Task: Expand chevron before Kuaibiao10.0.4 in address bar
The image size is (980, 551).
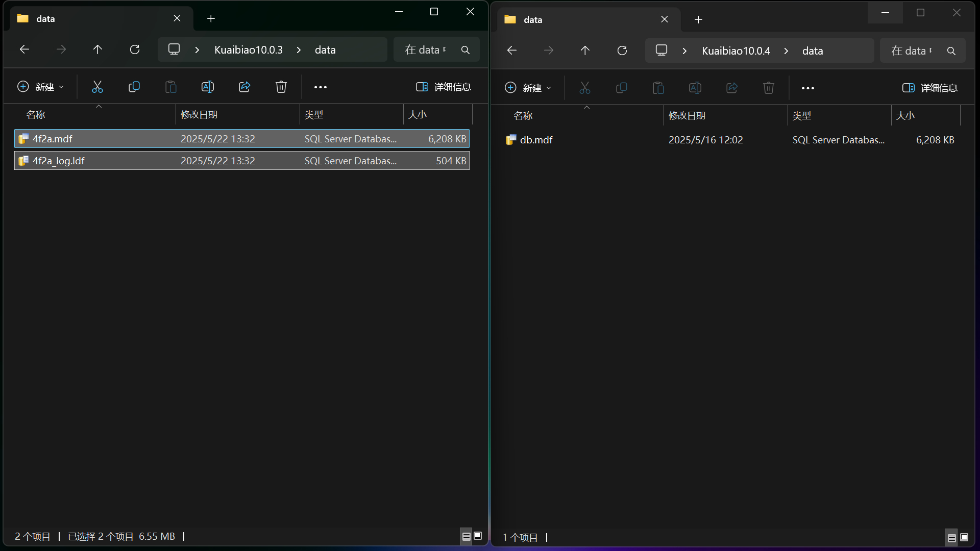Action: (684, 51)
